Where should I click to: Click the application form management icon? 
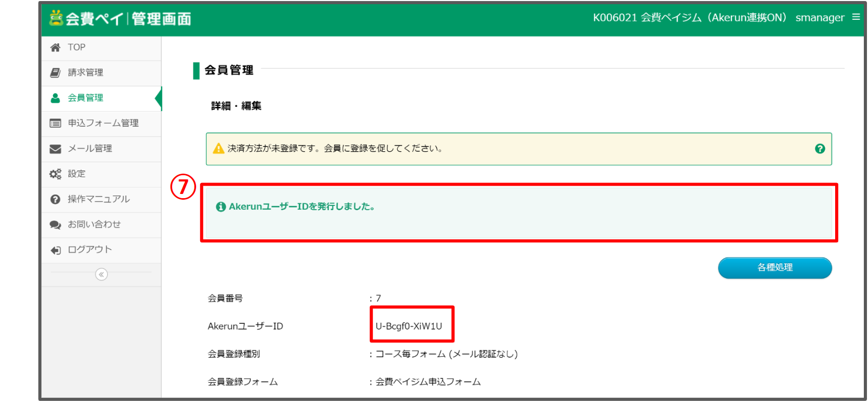[55, 123]
